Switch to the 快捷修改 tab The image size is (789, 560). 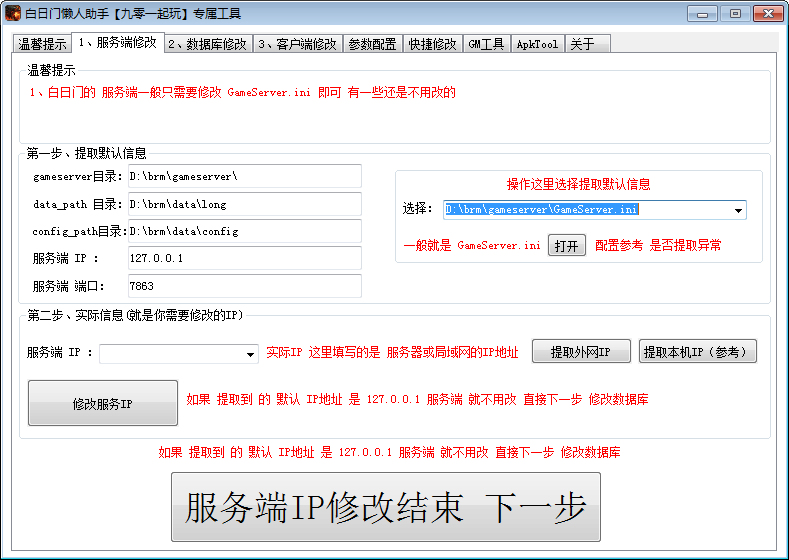[432, 44]
